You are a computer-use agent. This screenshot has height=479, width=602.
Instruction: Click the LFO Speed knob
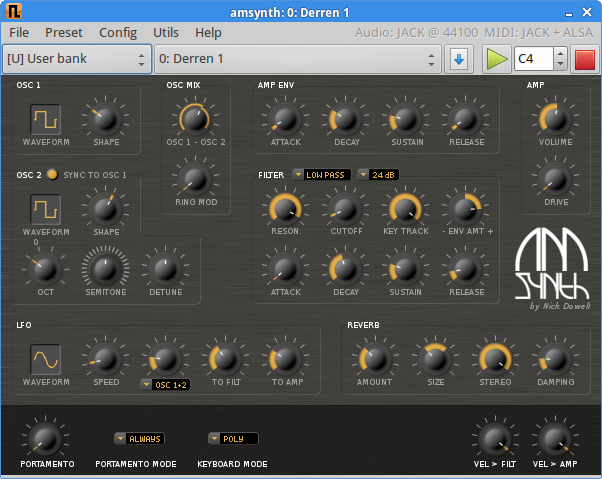[x=106, y=360]
